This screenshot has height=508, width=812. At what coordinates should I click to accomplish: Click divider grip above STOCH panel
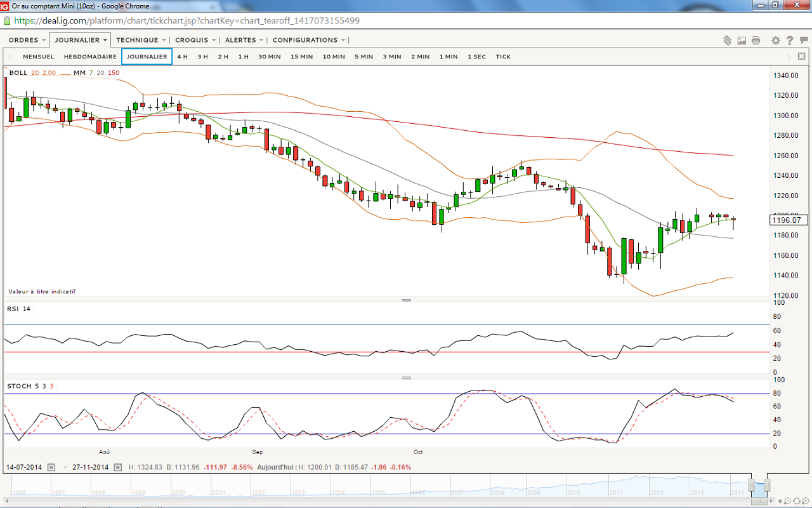[407, 377]
